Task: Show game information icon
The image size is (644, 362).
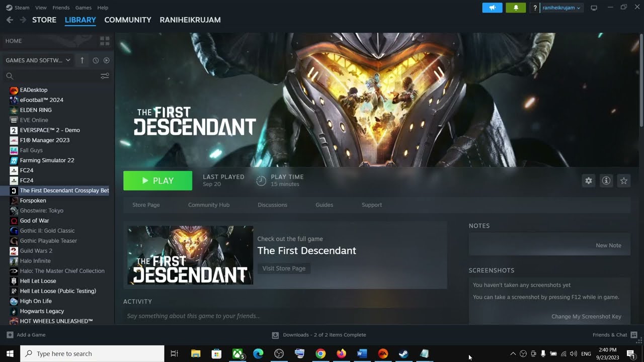Action: pyautogui.click(x=606, y=180)
